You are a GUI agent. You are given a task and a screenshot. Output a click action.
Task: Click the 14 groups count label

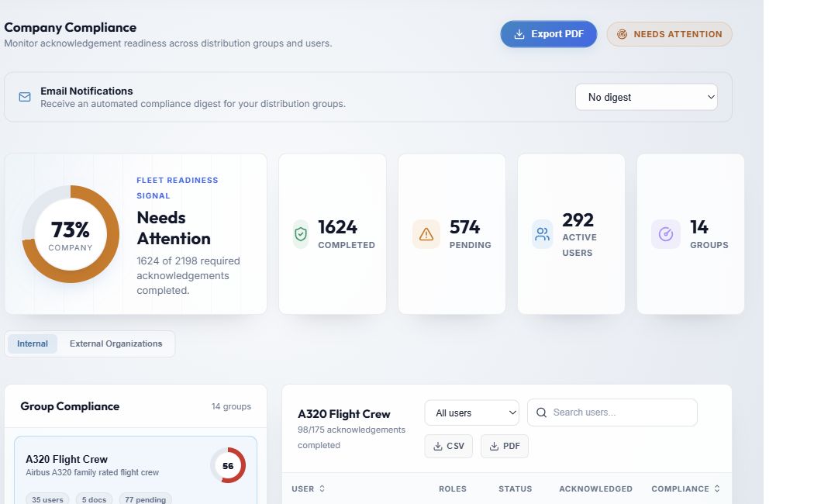[x=231, y=406]
